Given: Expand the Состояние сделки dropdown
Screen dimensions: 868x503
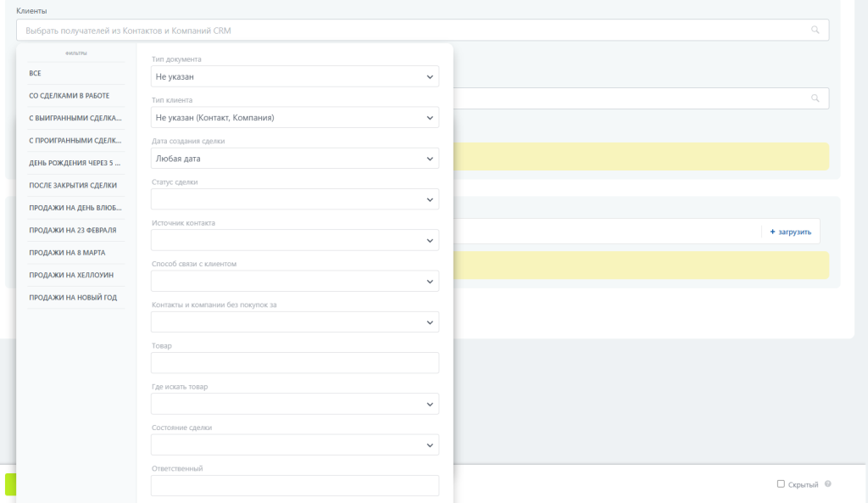Looking at the screenshot, I should pyautogui.click(x=294, y=444).
